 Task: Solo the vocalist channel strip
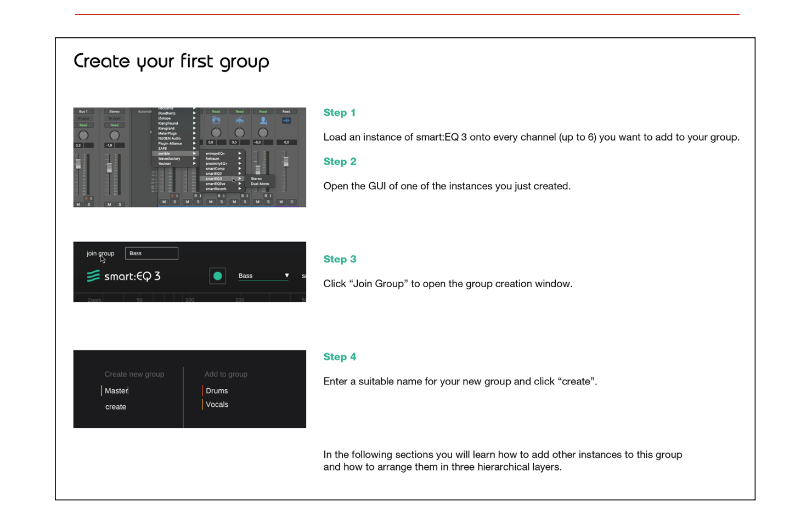(x=268, y=201)
